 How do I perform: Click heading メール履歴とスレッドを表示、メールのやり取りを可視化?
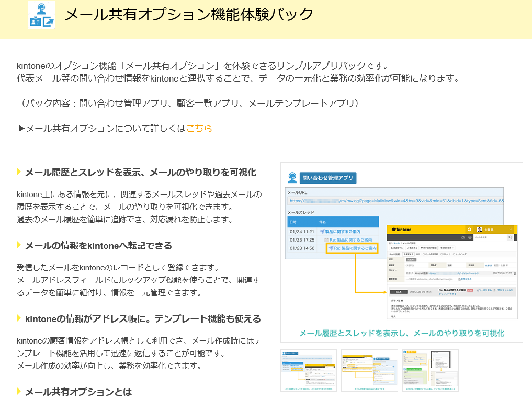141,173
